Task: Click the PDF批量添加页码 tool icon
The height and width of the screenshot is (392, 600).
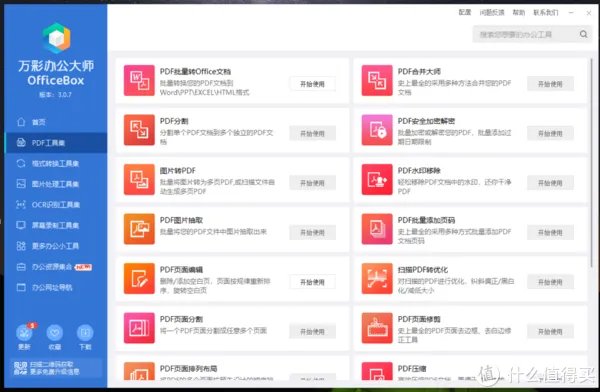Action: click(377, 229)
